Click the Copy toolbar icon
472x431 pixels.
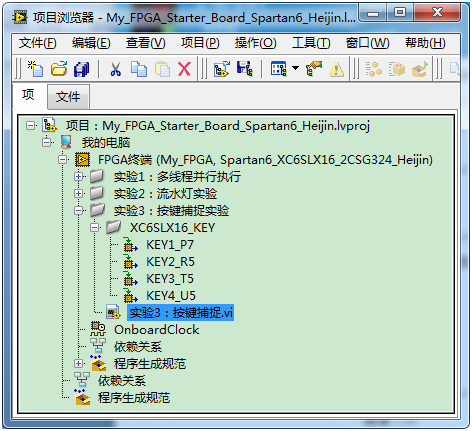click(139, 69)
